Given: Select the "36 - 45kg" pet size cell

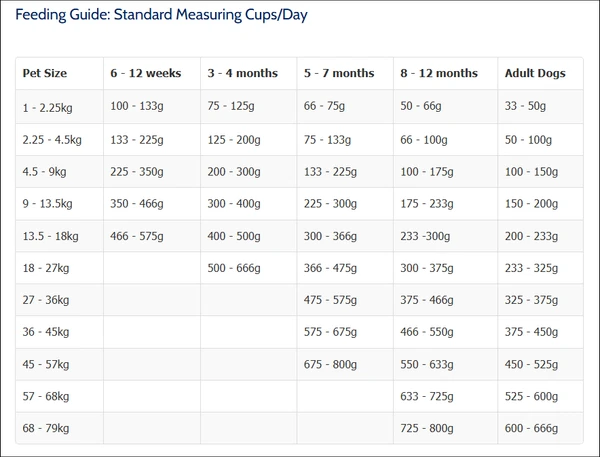Looking at the screenshot, I should 46,331.
